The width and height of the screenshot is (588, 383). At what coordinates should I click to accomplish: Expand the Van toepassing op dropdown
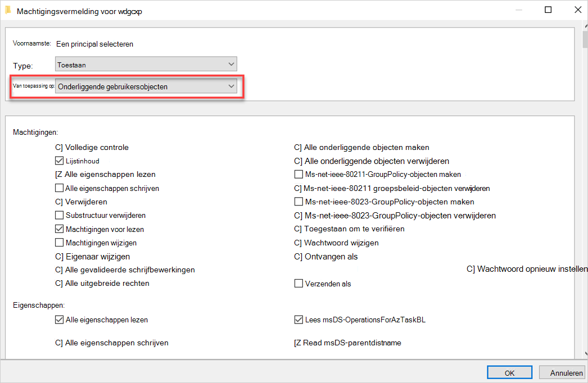click(146, 86)
